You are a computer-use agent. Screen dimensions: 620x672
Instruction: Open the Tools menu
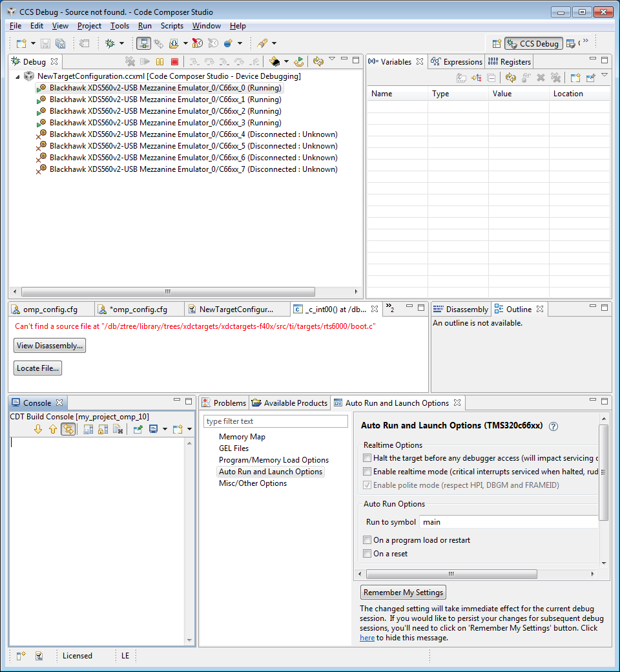[x=119, y=26]
